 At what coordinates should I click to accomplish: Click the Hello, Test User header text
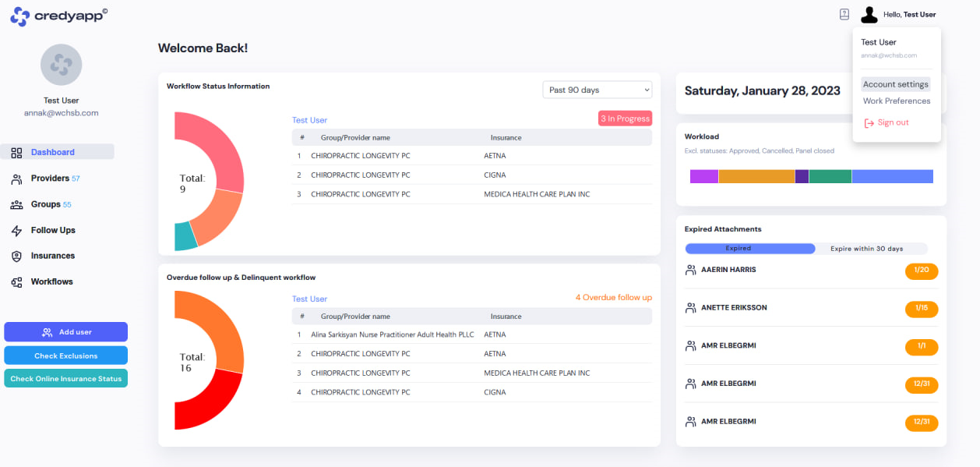[909, 14]
